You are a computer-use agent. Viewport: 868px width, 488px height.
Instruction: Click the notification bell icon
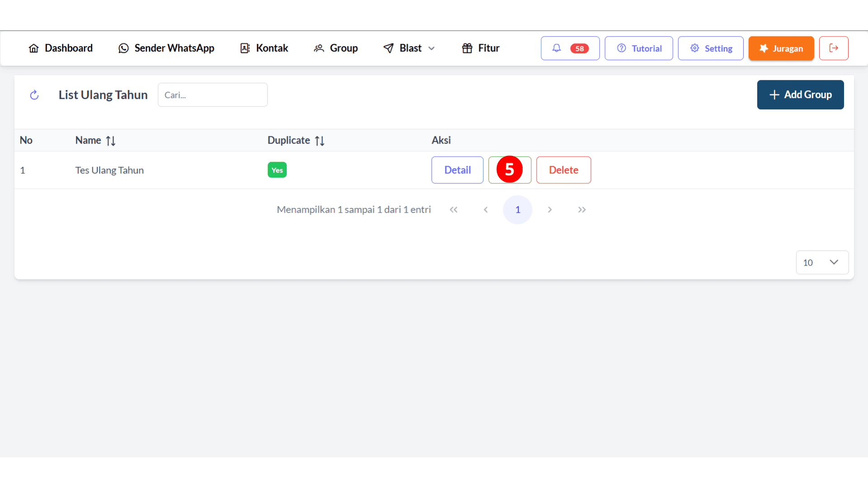point(557,47)
